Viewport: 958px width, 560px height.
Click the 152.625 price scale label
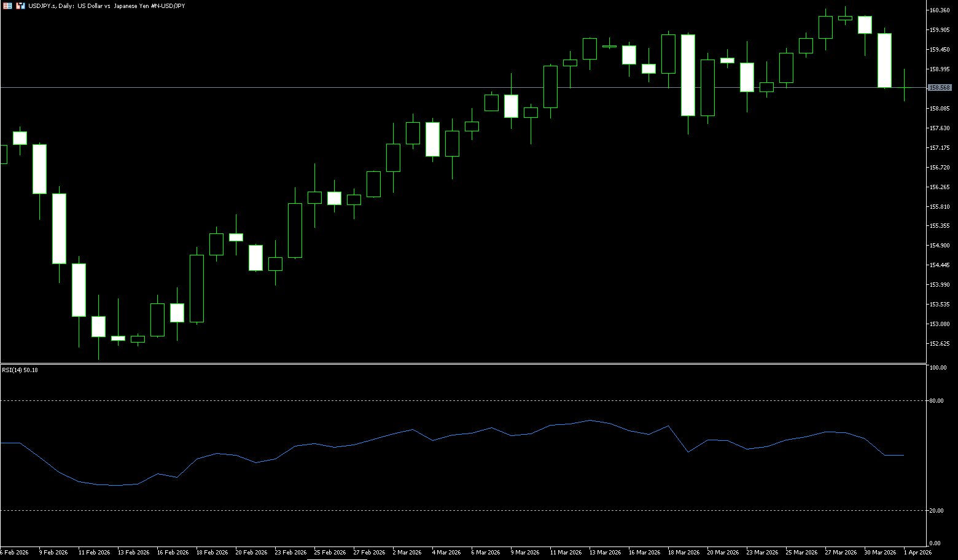point(940,343)
